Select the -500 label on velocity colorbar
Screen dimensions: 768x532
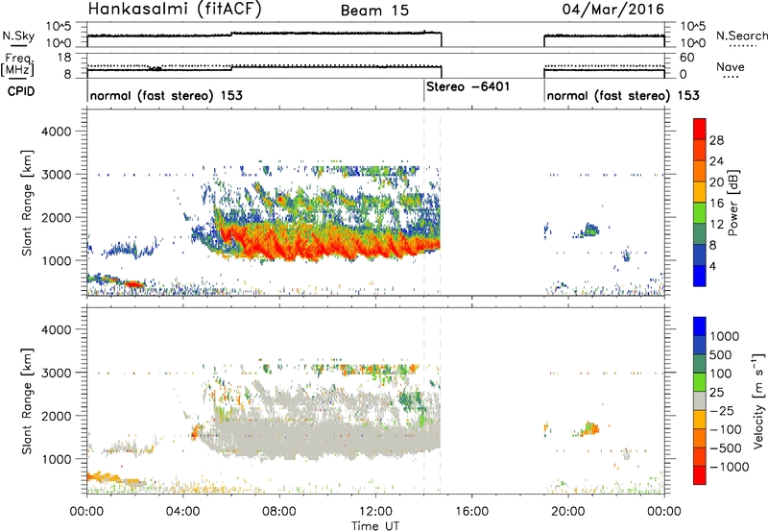point(726,448)
